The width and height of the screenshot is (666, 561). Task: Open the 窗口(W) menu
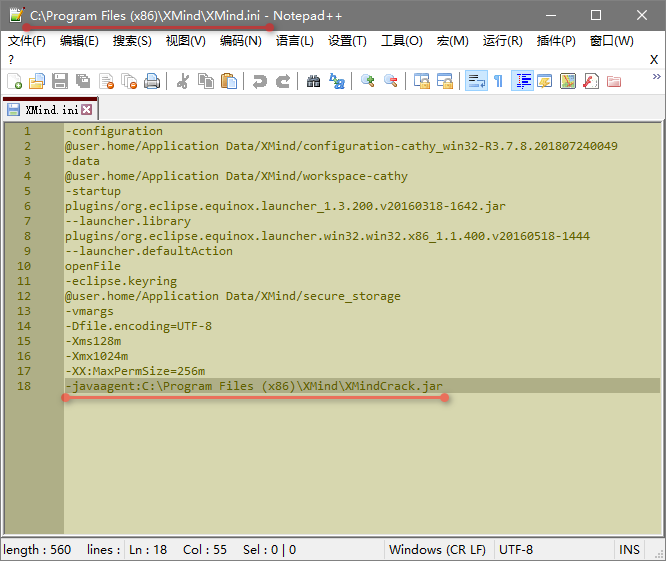coord(612,41)
